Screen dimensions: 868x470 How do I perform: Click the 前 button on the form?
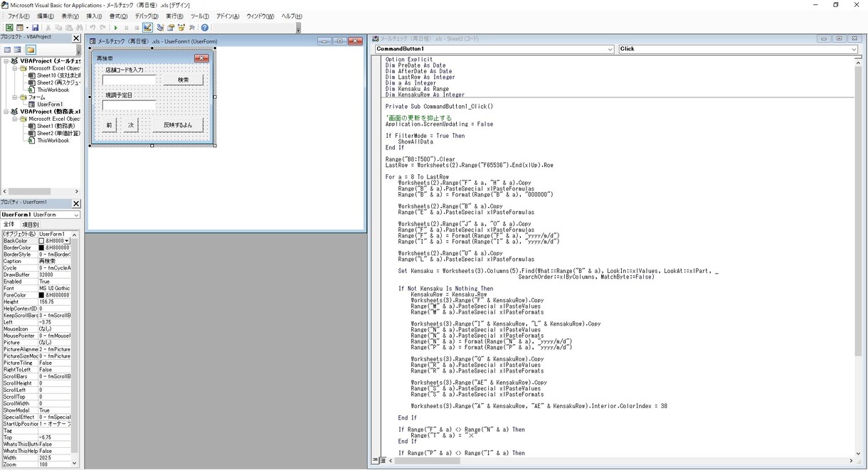(x=109, y=125)
